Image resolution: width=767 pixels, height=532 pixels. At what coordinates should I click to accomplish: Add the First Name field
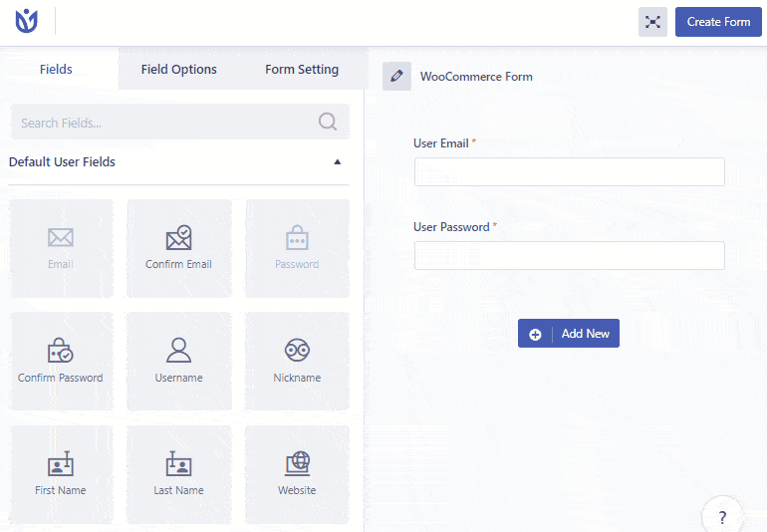(x=61, y=474)
